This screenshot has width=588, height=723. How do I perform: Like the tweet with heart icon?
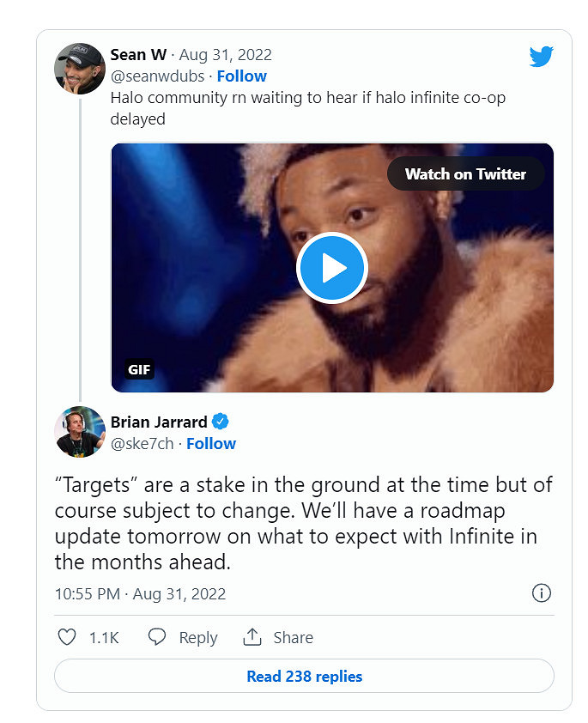(x=67, y=637)
